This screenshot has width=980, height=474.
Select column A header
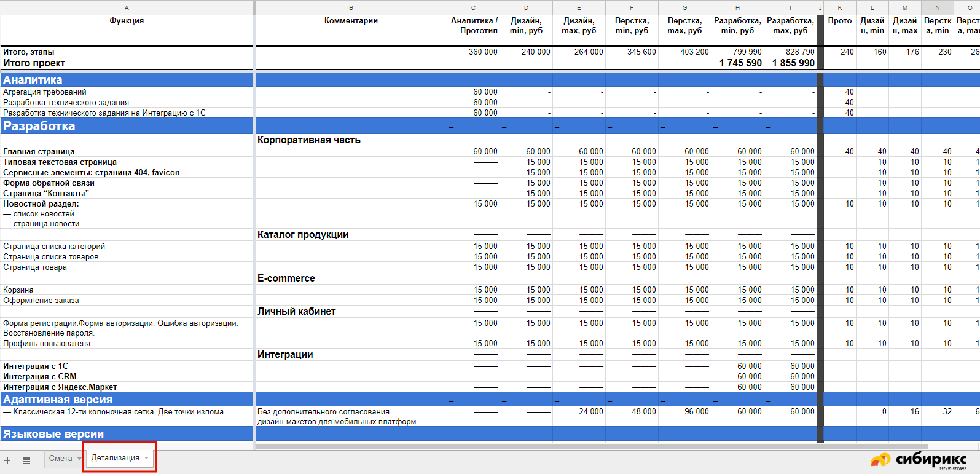coord(127,7)
